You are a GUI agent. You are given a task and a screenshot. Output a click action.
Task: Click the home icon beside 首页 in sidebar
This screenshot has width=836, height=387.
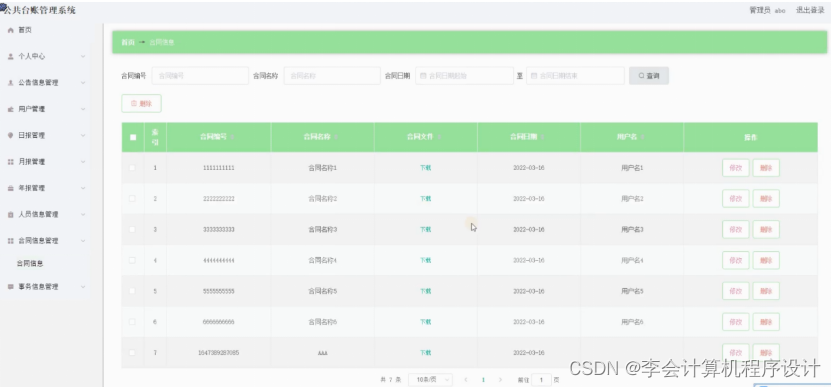[10, 30]
